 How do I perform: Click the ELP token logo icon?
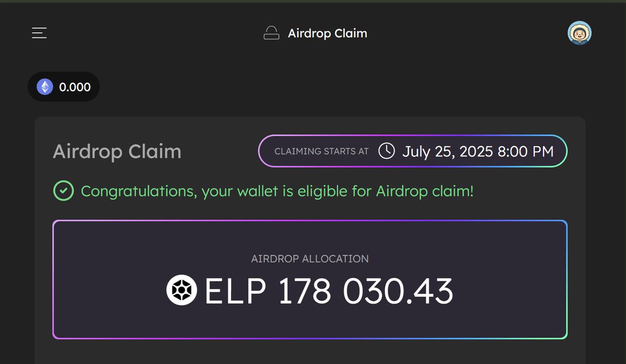point(182,291)
